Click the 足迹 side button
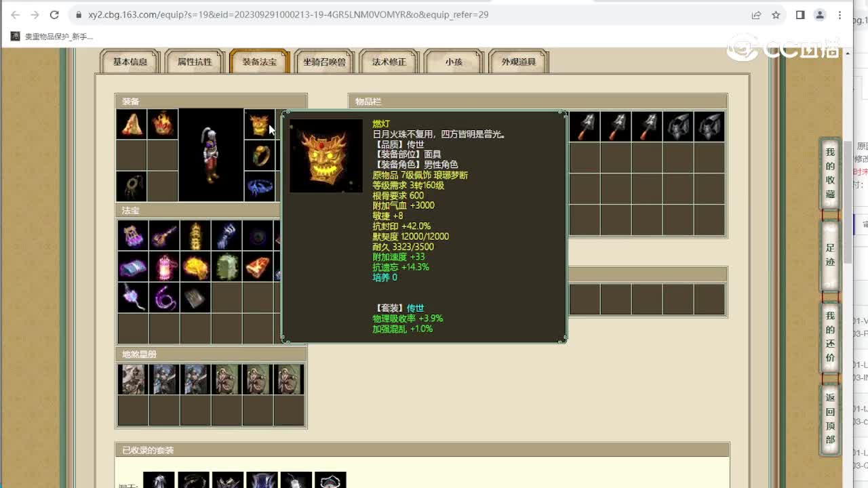Image resolution: width=868 pixels, height=488 pixels. coord(831,255)
